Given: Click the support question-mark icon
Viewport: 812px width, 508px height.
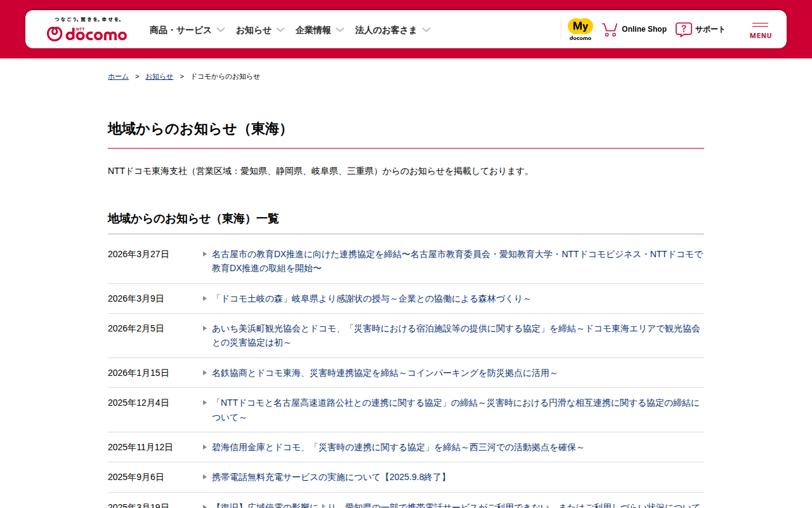Looking at the screenshot, I should tap(683, 29).
